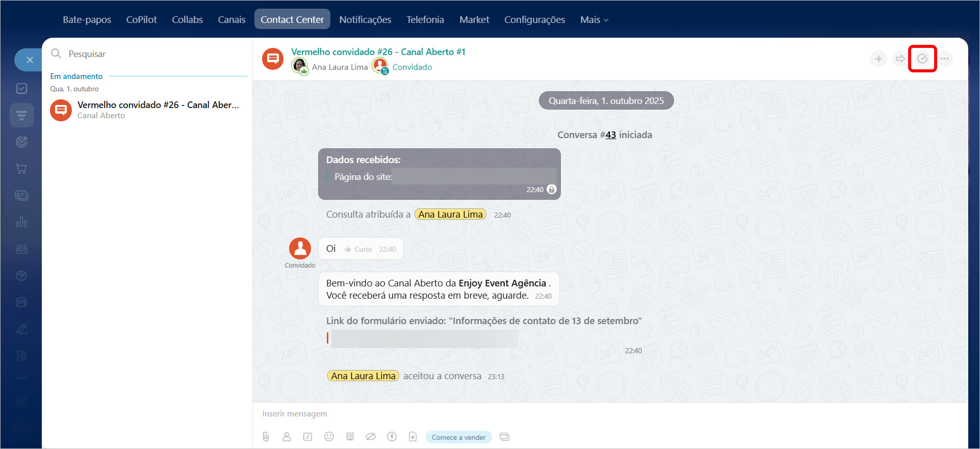Click the forward conversation arrow icon
This screenshot has height=449, width=980.
pyautogui.click(x=900, y=59)
